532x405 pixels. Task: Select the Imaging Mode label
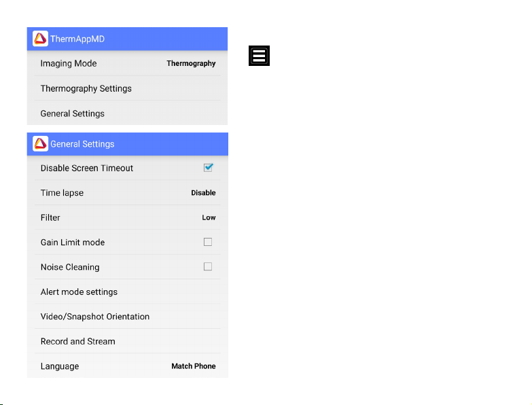(69, 64)
